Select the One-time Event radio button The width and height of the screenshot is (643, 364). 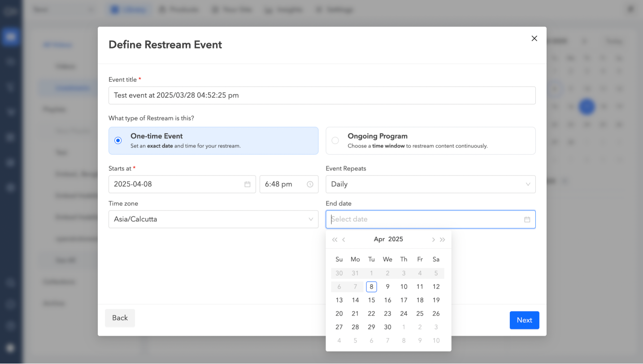coord(117,140)
